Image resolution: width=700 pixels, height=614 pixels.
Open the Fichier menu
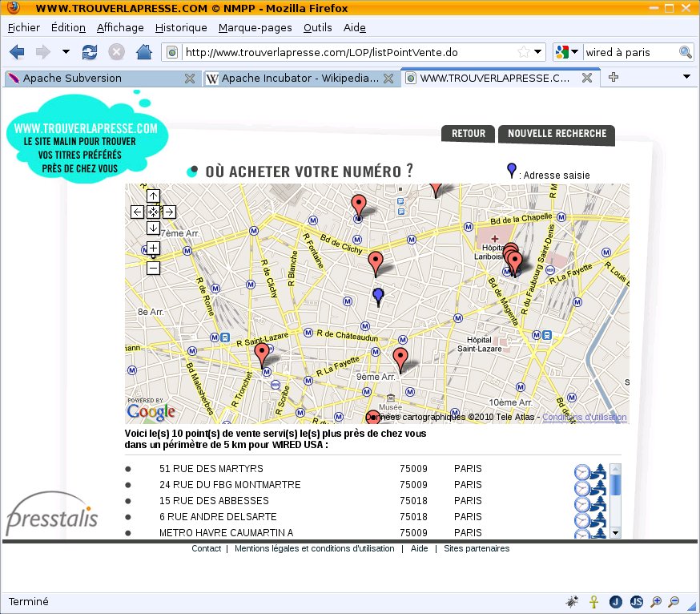coord(24,28)
